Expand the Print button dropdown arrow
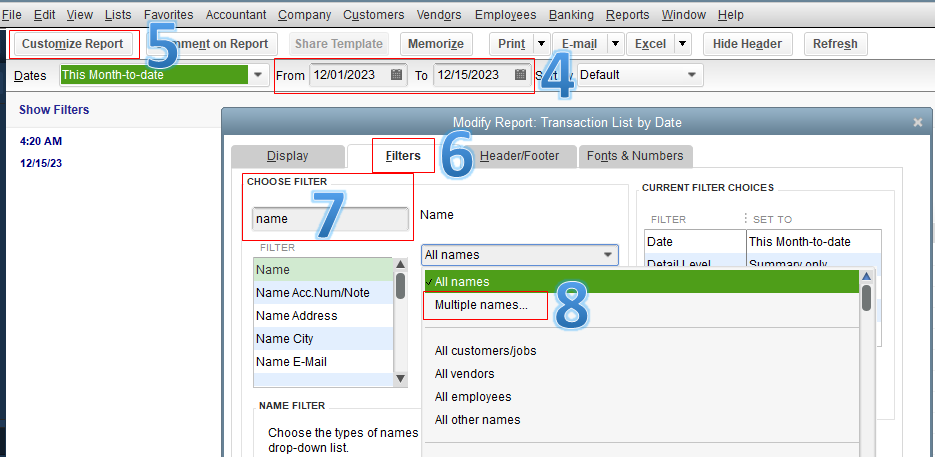Viewport: 935px width, 457px height. [541, 44]
